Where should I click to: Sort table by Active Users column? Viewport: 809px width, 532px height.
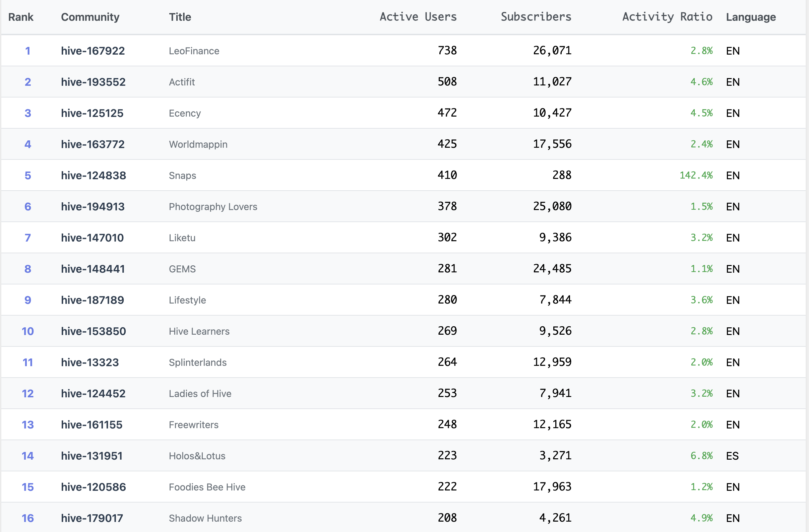pos(418,17)
